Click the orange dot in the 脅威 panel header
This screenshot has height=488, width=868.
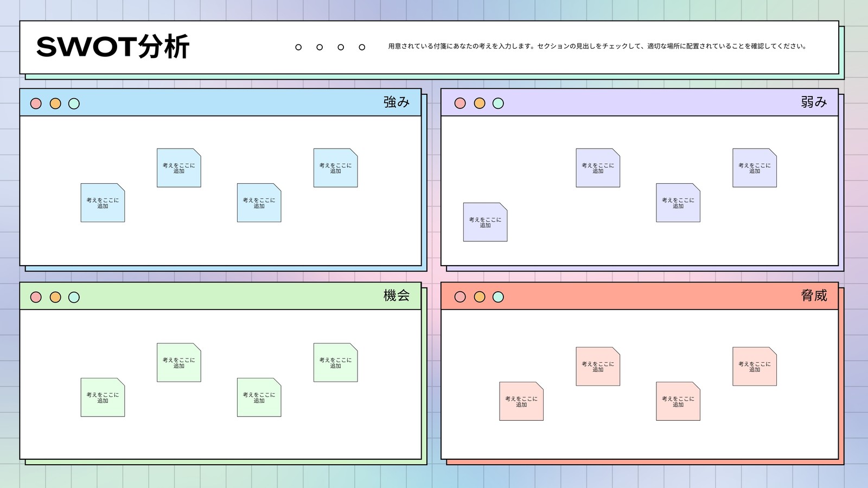pos(480,297)
